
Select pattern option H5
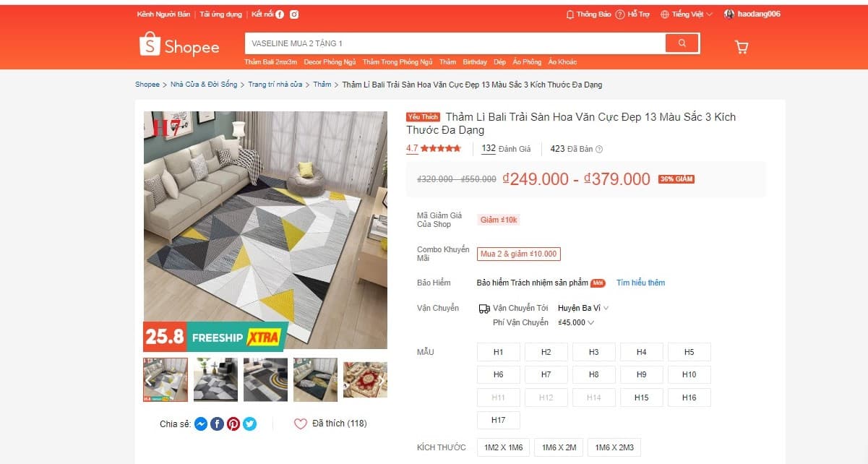pyautogui.click(x=689, y=352)
